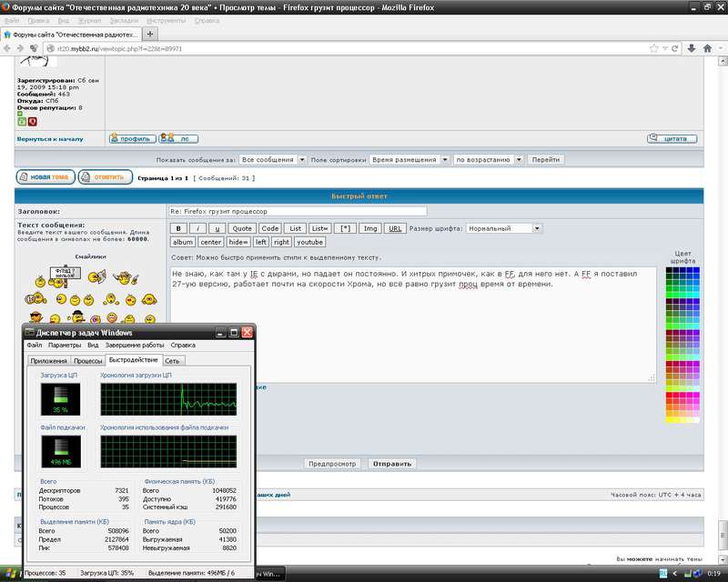Go back with the Firefox back arrow
728x582 pixels.
(6, 48)
